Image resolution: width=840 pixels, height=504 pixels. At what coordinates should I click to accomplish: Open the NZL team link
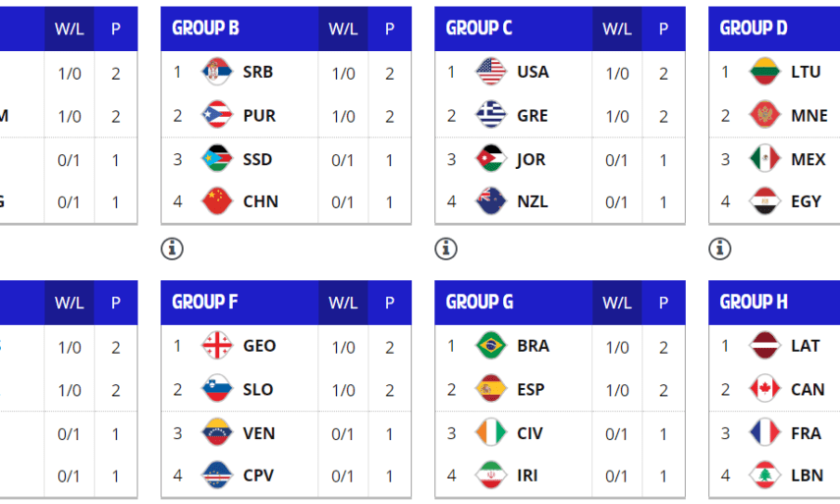point(532,201)
